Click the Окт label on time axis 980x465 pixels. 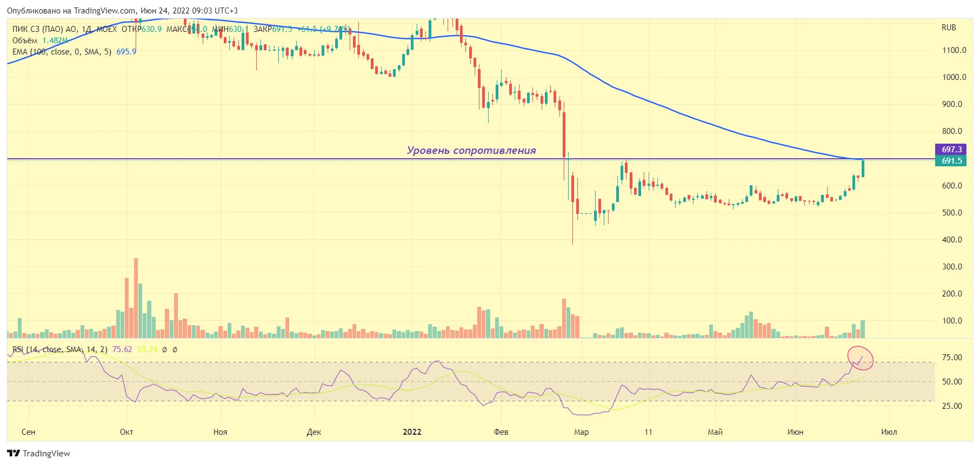pos(126,432)
